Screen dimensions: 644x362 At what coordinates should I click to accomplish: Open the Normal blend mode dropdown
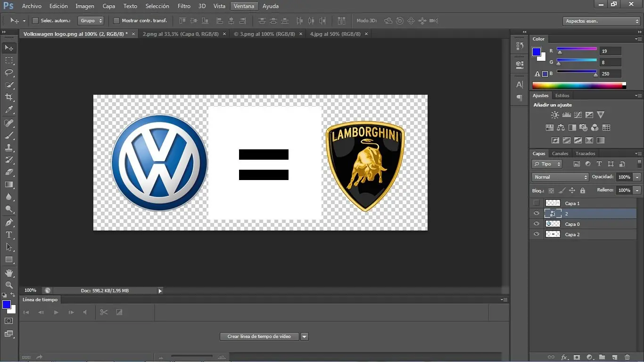pos(561,177)
